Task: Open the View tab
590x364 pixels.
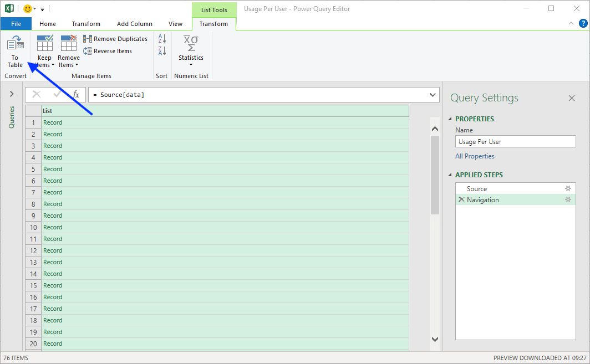Action: [175, 24]
